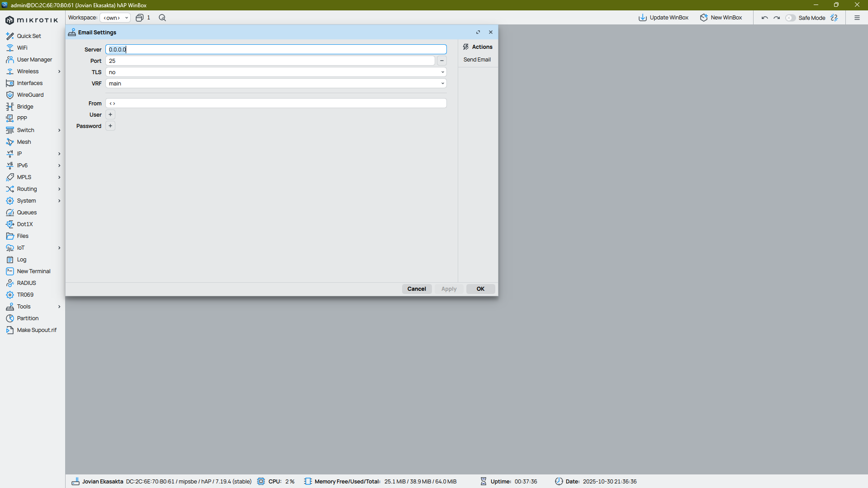Click Update WinBox
Screen dimensions: 868x488
[664, 18]
